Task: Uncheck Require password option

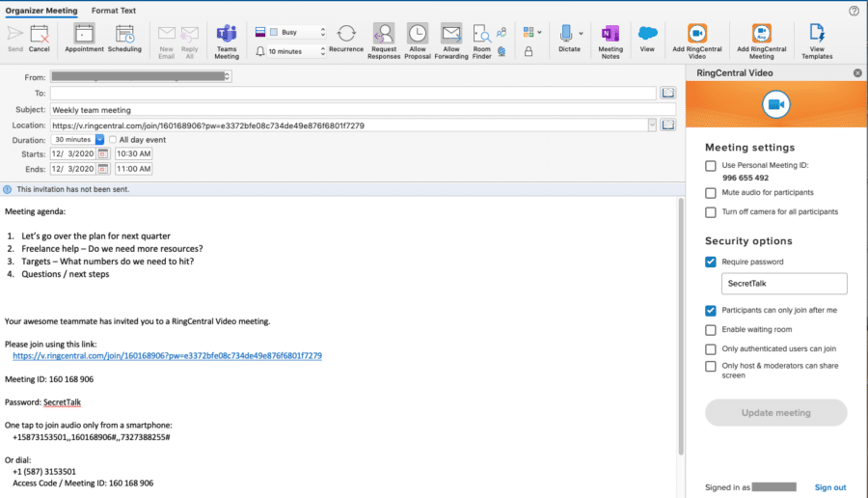Action: pyautogui.click(x=711, y=262)
